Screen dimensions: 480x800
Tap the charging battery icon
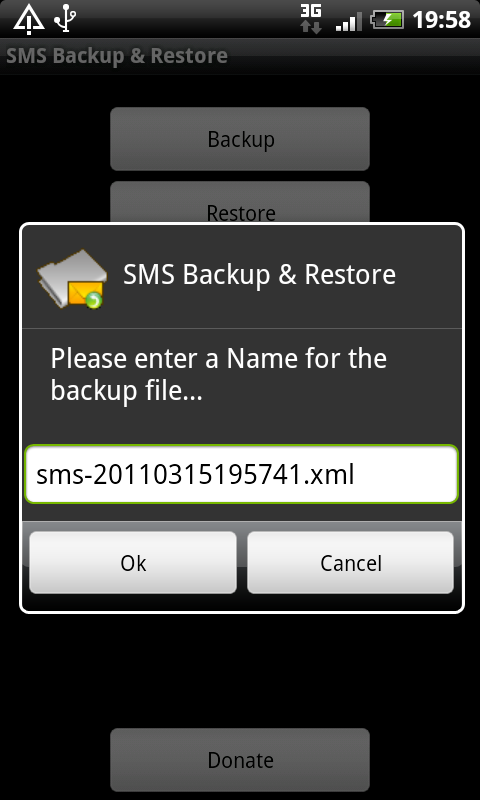pyautogui.click(x=387, y=20)
